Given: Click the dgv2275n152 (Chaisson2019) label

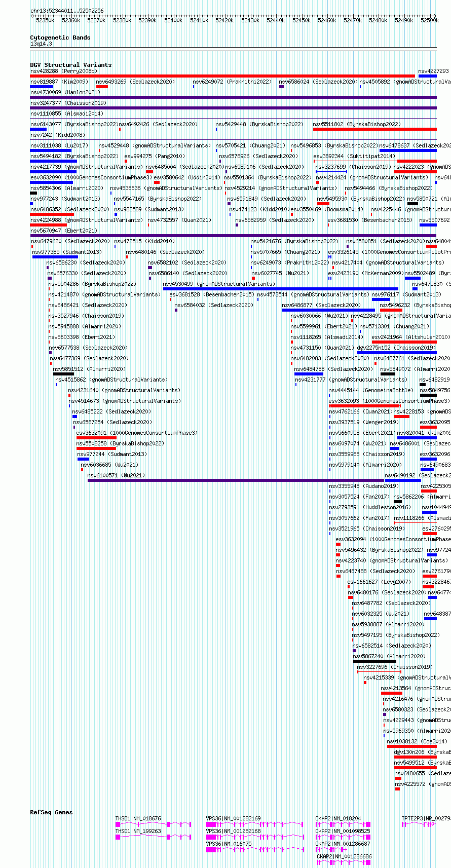Looking at the screenshot, I should coord(396,348).
